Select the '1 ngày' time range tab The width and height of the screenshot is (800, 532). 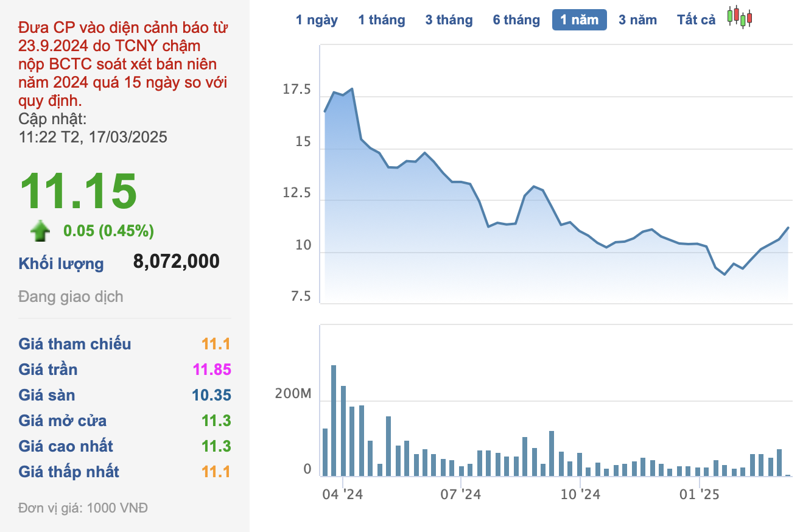point(317,20)
